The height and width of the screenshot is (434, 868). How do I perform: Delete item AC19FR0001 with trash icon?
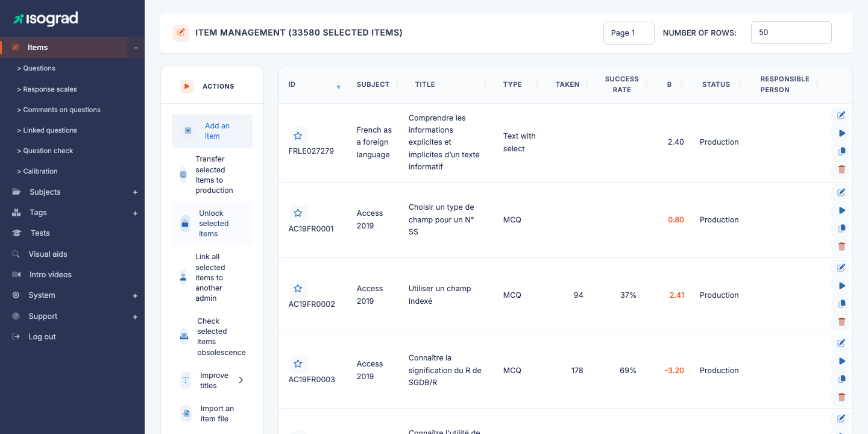pos(841,247)
